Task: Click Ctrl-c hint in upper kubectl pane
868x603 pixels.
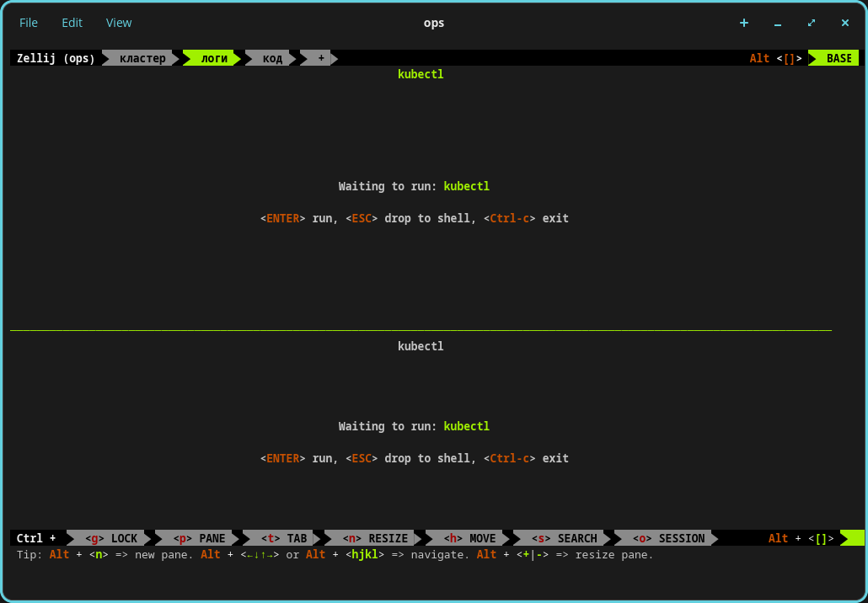Action: pos(509,218)
